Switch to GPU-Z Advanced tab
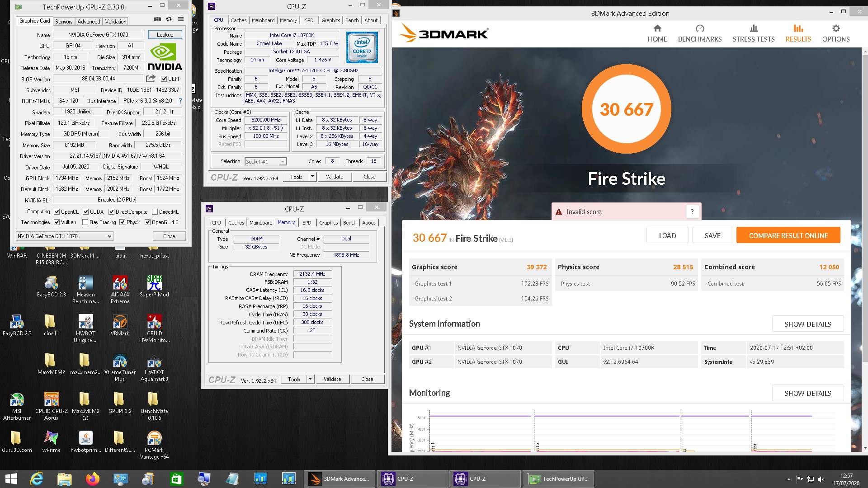Screen dimensions: 868x488 (x=89, y=21)
